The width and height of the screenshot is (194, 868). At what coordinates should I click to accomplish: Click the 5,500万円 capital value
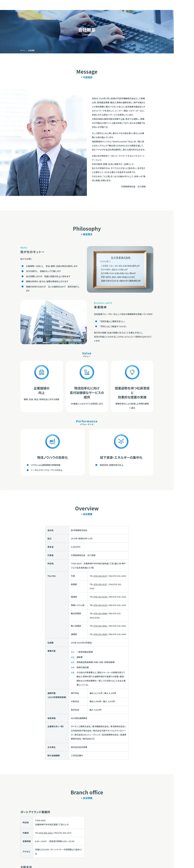click(76, 547)
